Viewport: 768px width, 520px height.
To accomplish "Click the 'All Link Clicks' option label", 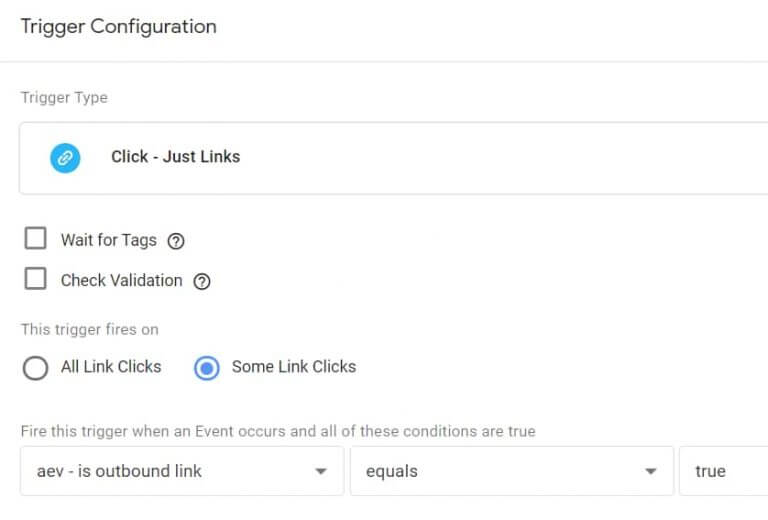I will coord(111,367).
